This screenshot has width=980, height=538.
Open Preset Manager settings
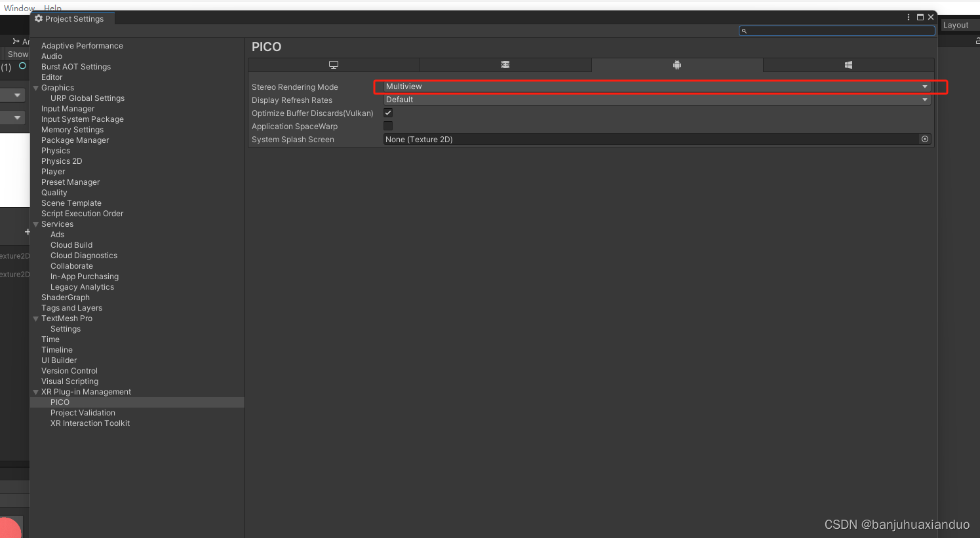tap(70, 182)
